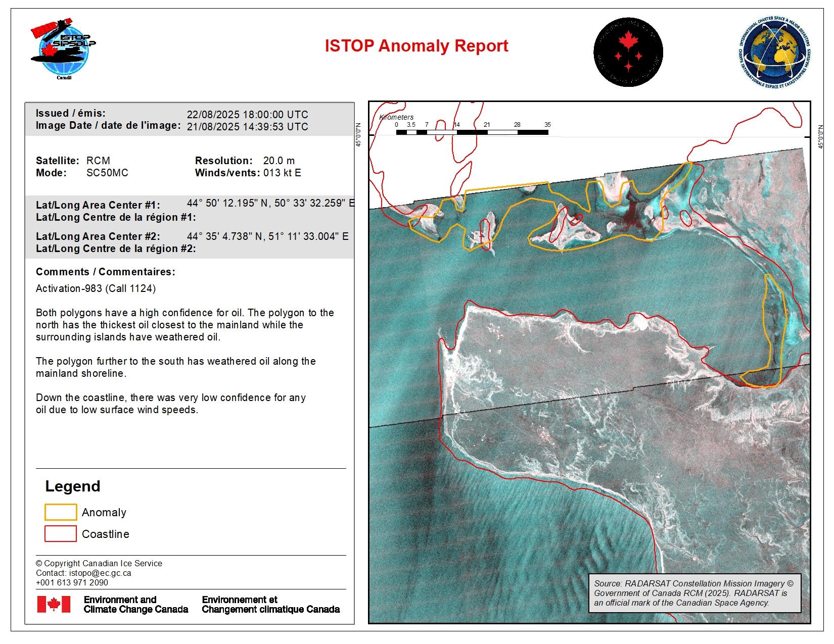Click the black circular maple leaf emblem
Image resolution: width=834 pixels, height=644 pixels.
pos(628,52)
